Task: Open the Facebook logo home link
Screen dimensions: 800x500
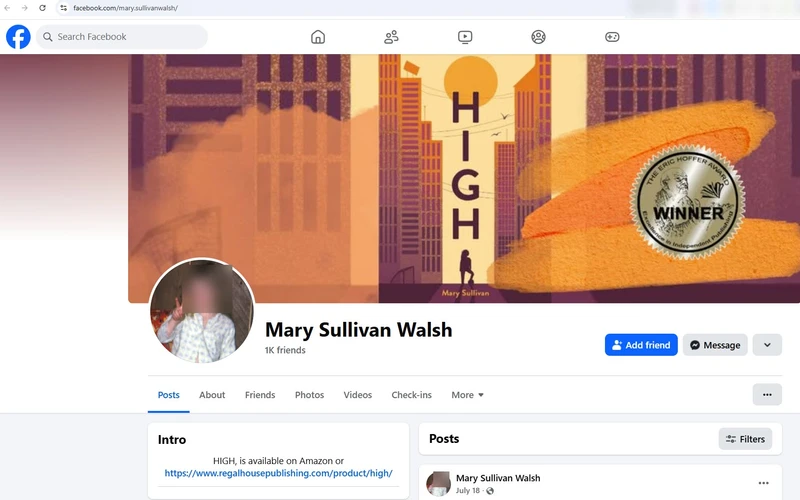Action: (18, 37)
